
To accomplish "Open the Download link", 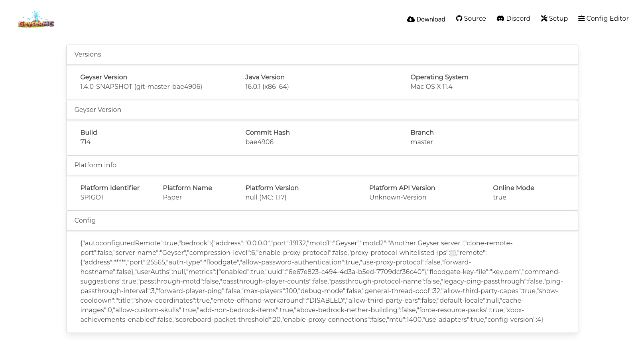I will click(426, 19).
